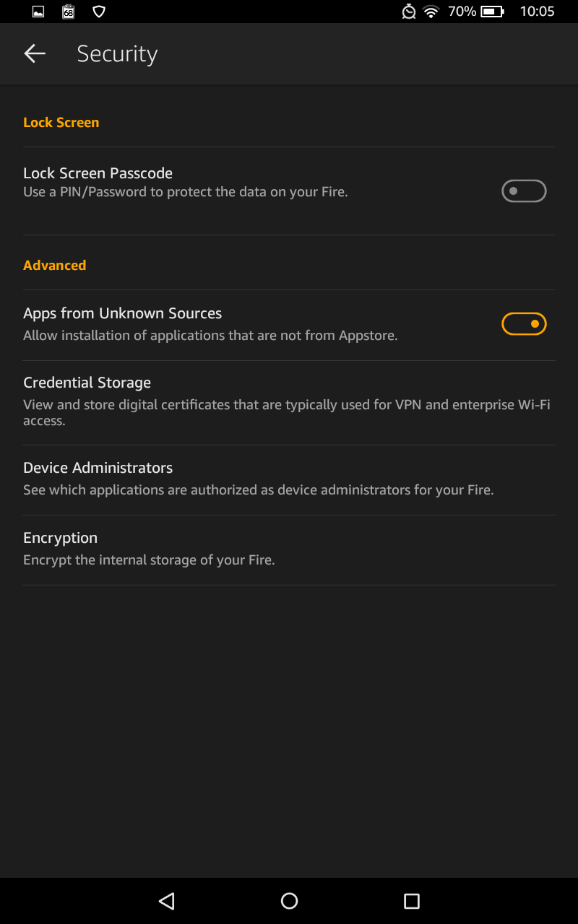Viewport: 578px width, 924px height.
Task: Tap the Wi-Fi status icon
Action: [431, 12]
